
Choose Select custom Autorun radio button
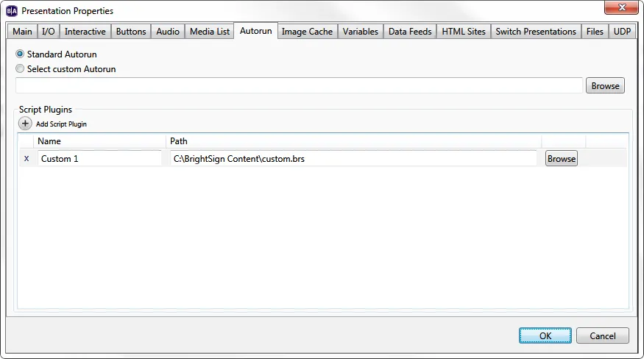tap(20, 68)
